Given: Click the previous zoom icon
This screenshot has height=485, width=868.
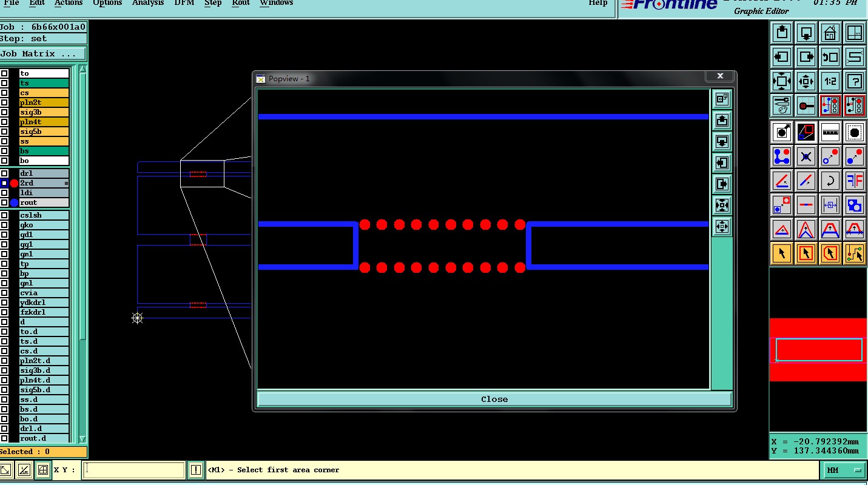Looking at the screenshot, I should click(x=830, y=57).
